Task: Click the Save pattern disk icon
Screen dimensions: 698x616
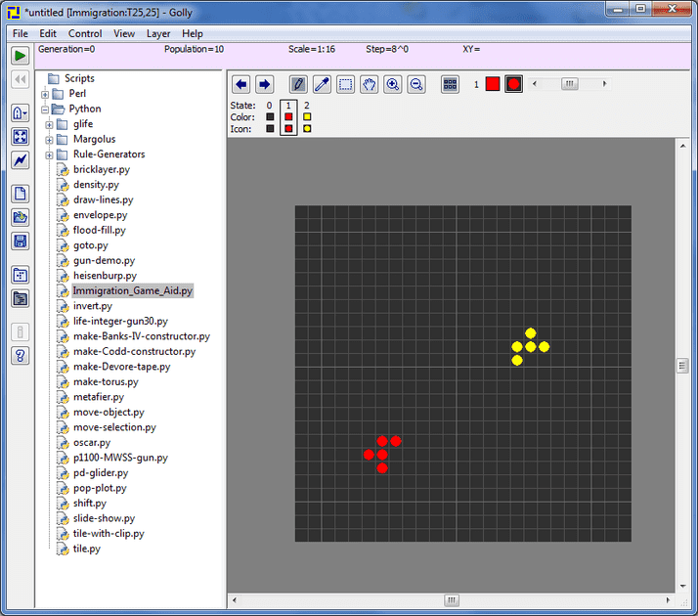Action: click(x=20, y=241)
